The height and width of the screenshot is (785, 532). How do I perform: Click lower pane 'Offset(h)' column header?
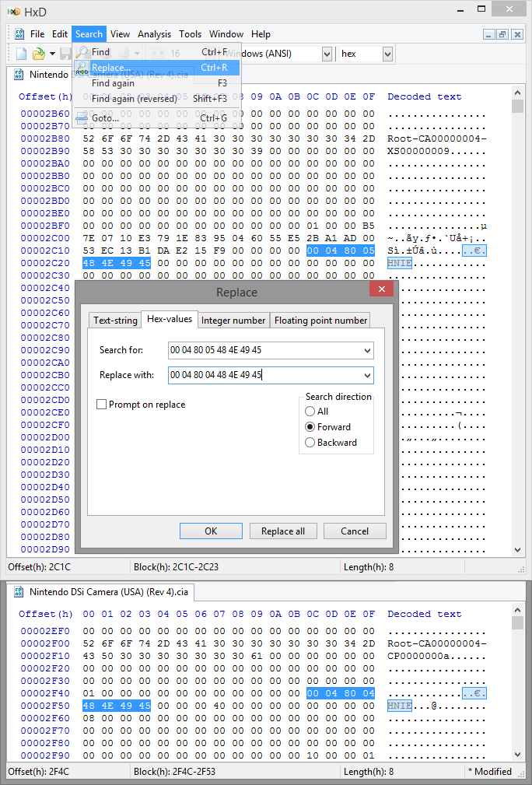(x=46, y=613)
